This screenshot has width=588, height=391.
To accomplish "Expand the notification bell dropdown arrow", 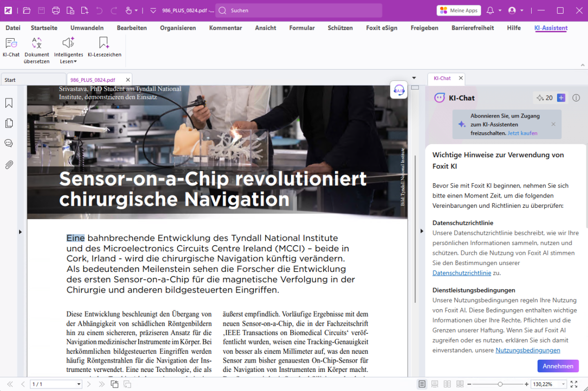I will coord(500,10).
